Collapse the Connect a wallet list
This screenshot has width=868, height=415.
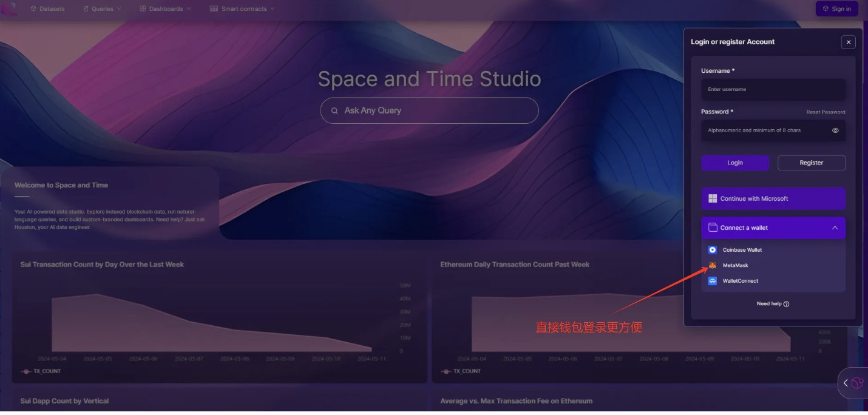(835, 228)
